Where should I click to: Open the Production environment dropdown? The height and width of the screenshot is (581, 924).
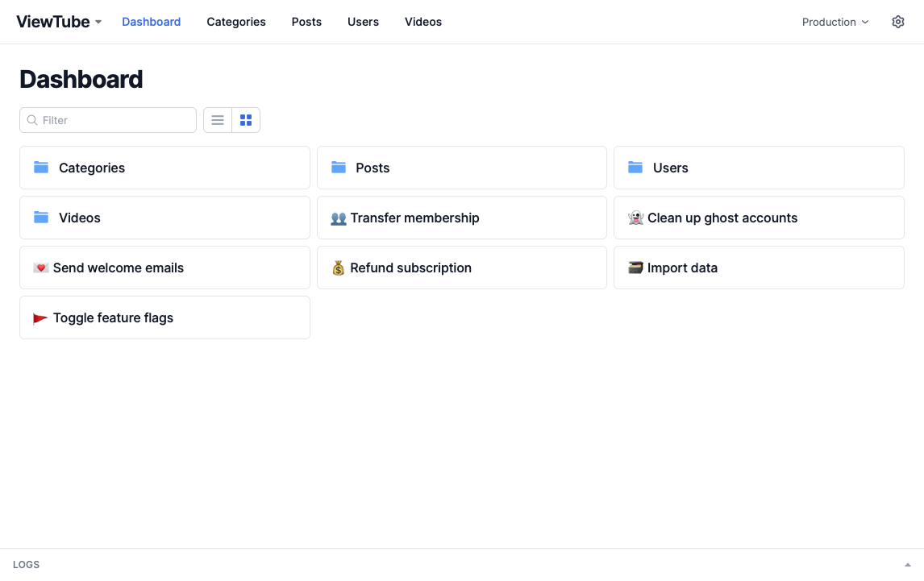[835, 22]
